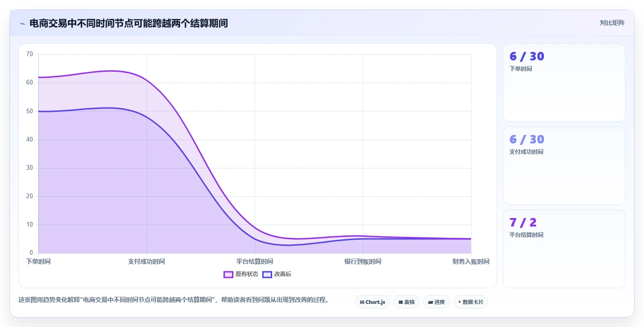The image size is (644, 327).
Task: Click the 数据卡片 tag button
Action: tap(471, 302)
